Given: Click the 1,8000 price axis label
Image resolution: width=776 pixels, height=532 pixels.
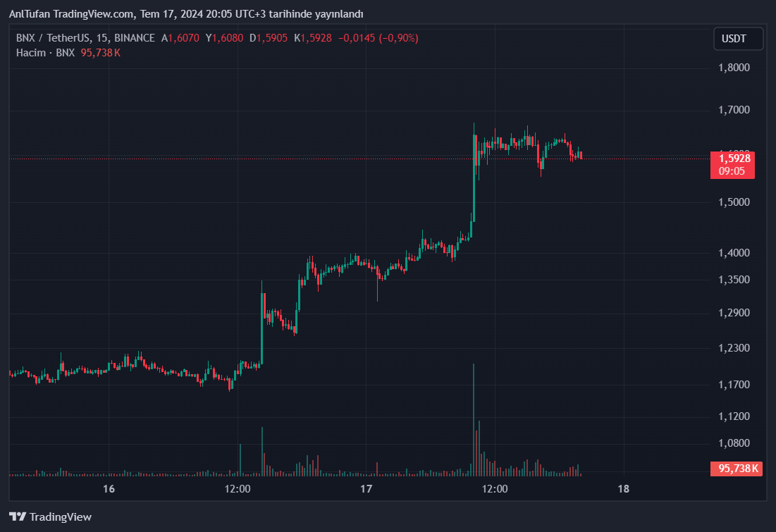Looking at the screenshot, I should pos(734,68).
